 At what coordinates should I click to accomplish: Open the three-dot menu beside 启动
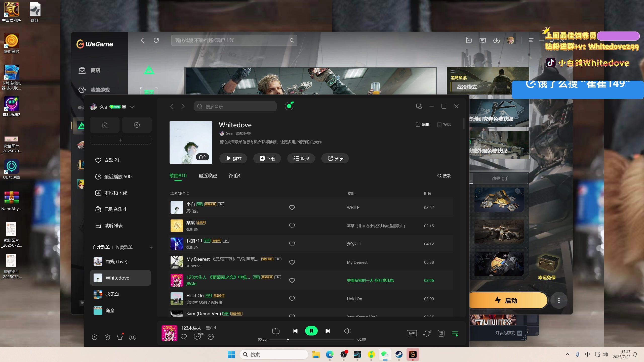(x=559, y=300)
